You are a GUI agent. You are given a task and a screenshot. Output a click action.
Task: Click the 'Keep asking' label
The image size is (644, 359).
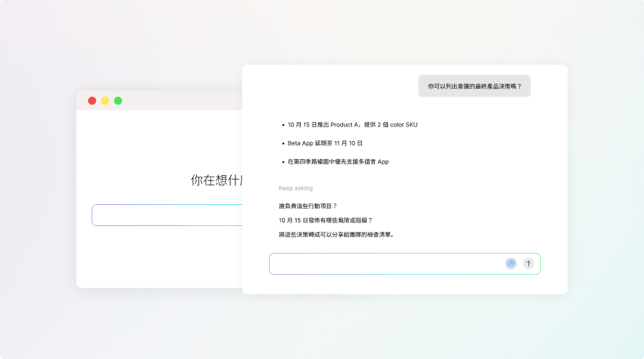tap(296, 188)
